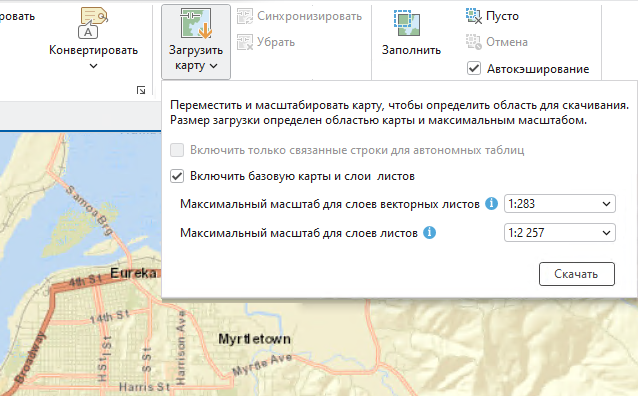Click the Синхронизировать icon
This screenshot has width=638, height=396.
pyautogui.click(x=245, y=16)
